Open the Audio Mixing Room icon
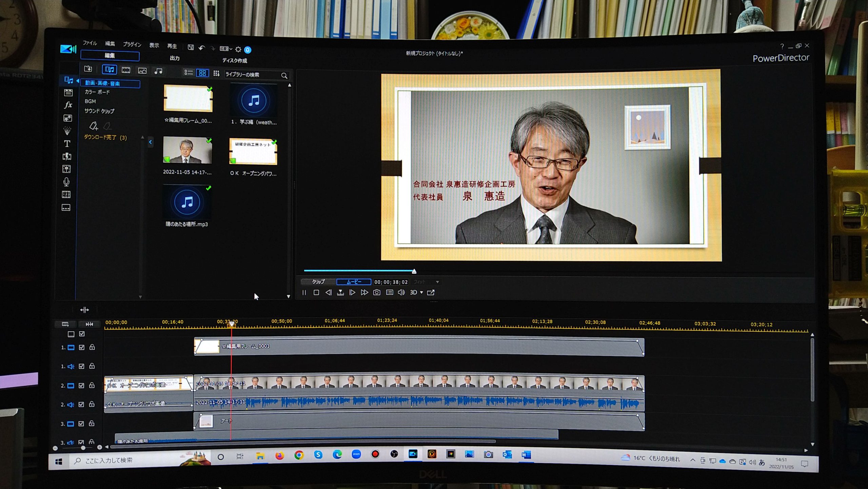This screenshot has height=489, width=868. tap(66, 169)
